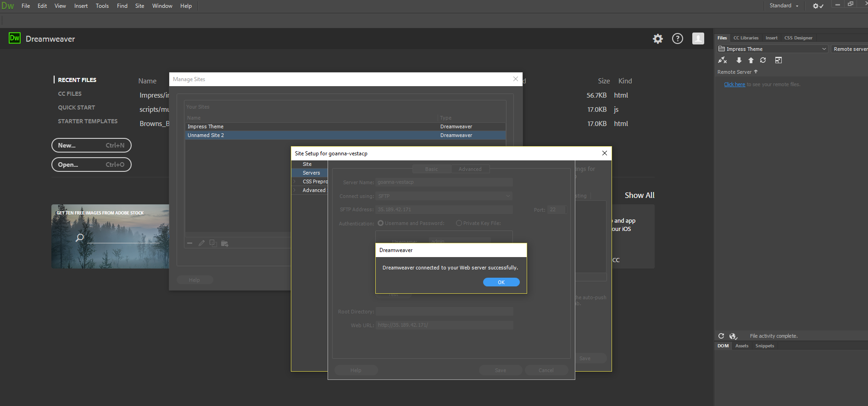Click the Port number field
This screenshot has width=868, height=406.
pos(557,209)
